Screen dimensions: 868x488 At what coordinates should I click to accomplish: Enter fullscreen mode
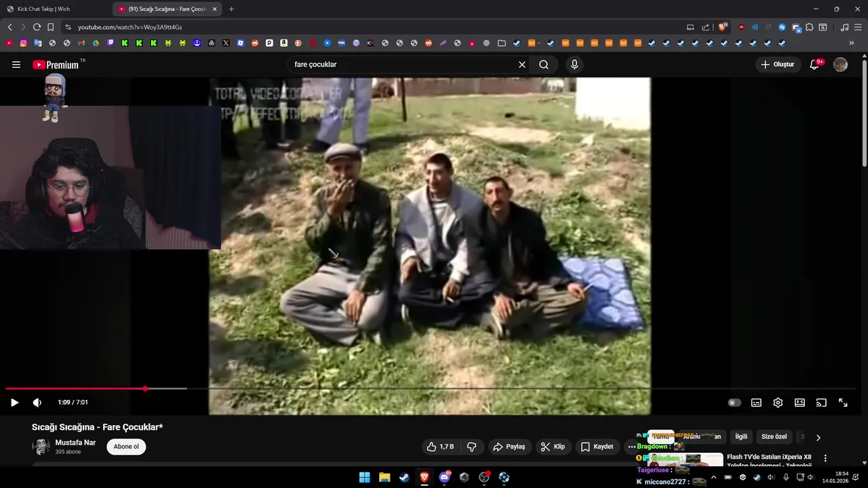[x=843, y=403]
